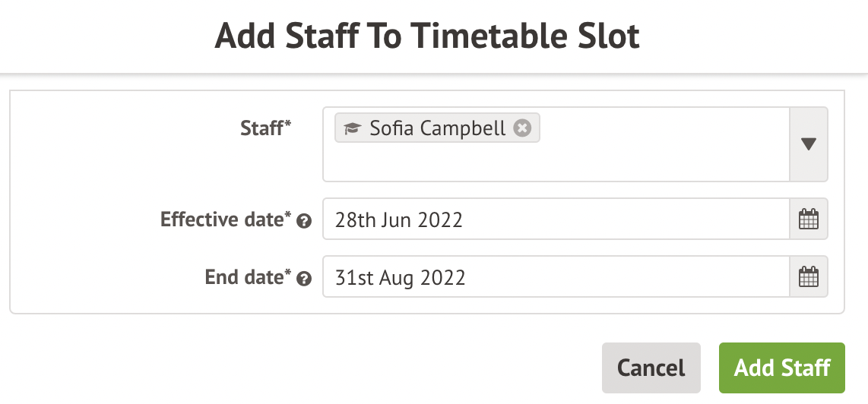Screen dimensions: 868x404
Task: Click the Staff field label
Action: [x=261, y=128]
